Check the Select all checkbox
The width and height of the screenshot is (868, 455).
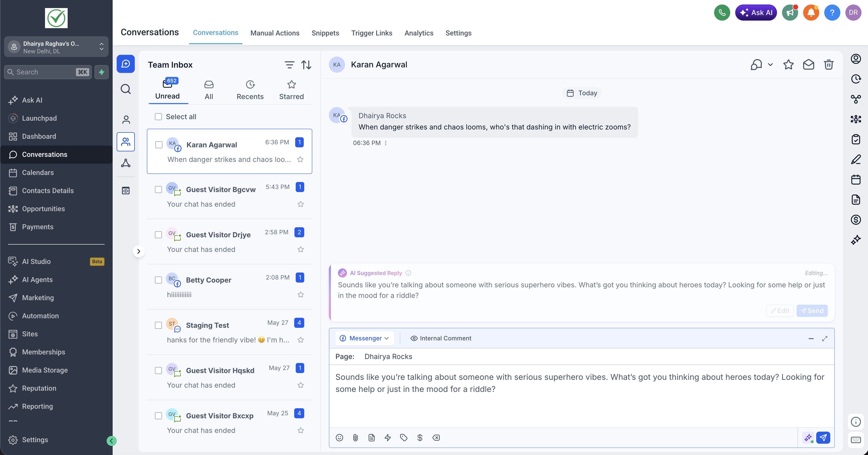coord(158,117)
